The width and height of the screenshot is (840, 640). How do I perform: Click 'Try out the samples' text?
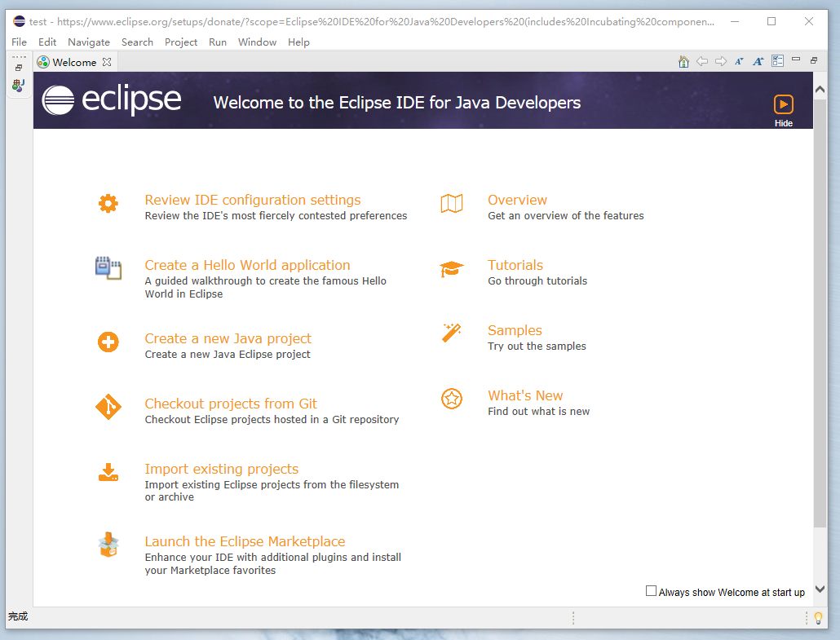point(537,346)
